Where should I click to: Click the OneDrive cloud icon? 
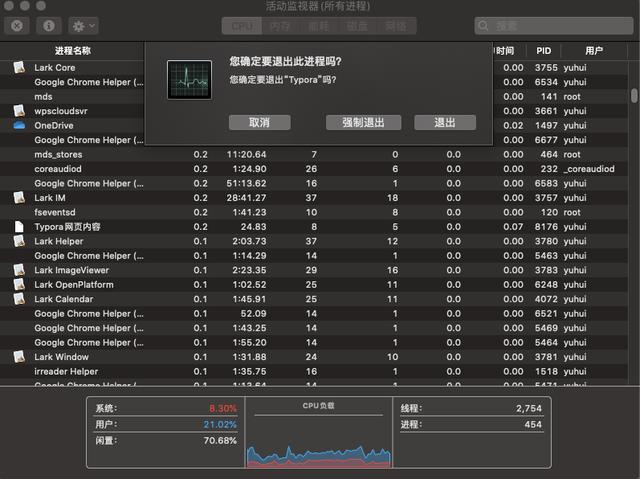click(19, 125)
